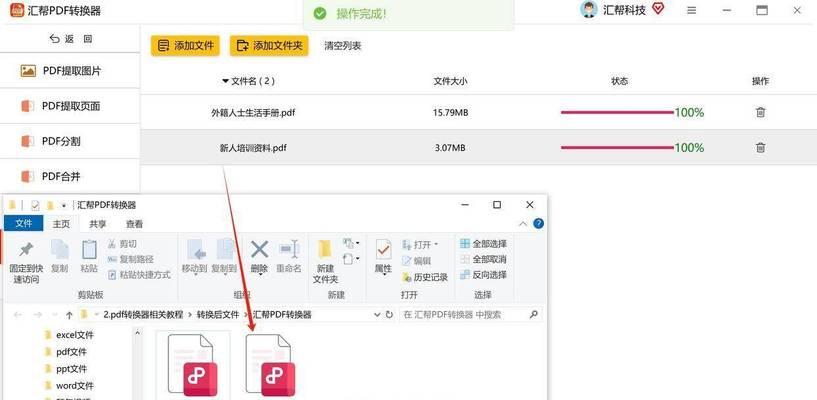Select PDF合并 in the sidebar
This screenshot has height=400, width=817.
(70, 177)
